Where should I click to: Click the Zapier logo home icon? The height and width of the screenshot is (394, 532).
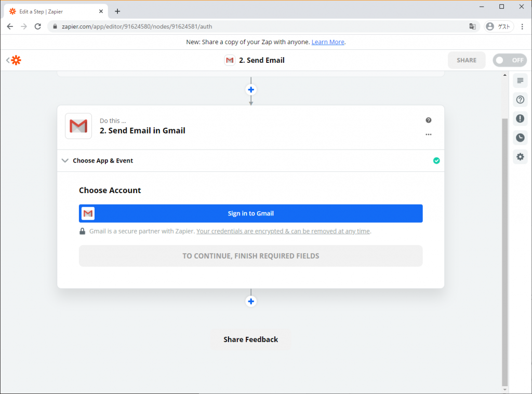[16, 60]
